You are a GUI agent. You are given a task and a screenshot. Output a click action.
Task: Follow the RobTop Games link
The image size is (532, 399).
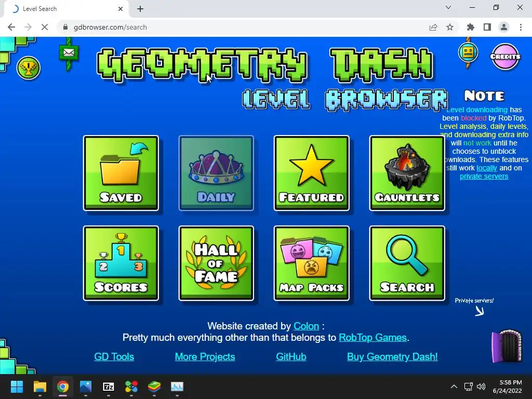point(373,338)
